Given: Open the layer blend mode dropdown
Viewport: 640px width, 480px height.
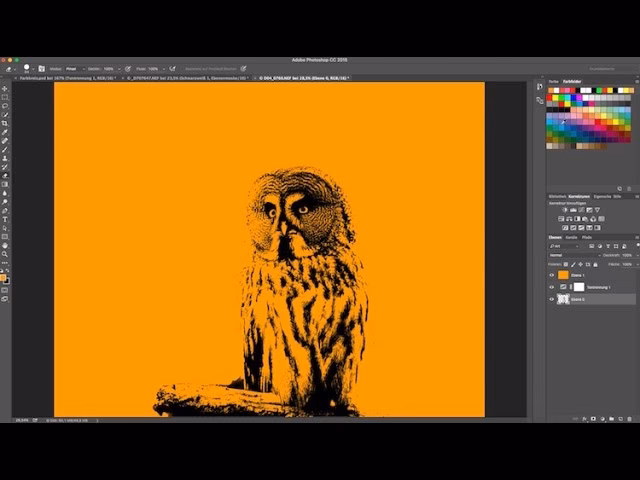Looking at the screenshot, I should click(570, 254).
